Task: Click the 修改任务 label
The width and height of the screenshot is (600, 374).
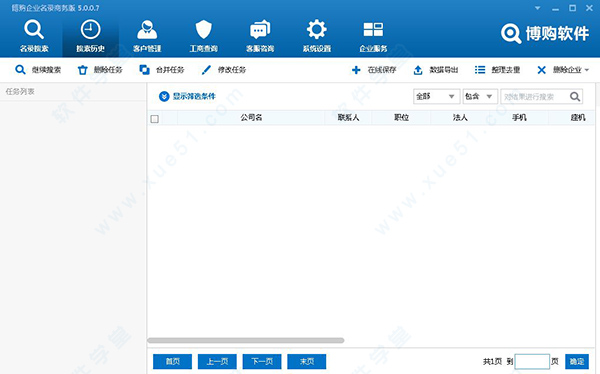Action: [x=232, y=70]
